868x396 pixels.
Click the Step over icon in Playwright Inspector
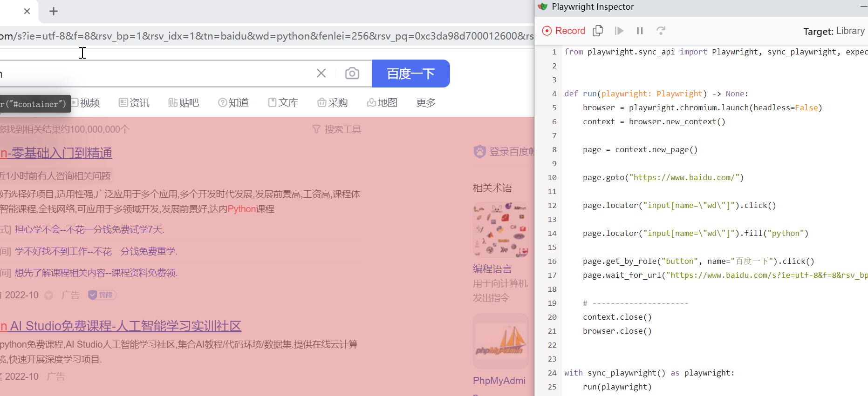coord(661,31)
